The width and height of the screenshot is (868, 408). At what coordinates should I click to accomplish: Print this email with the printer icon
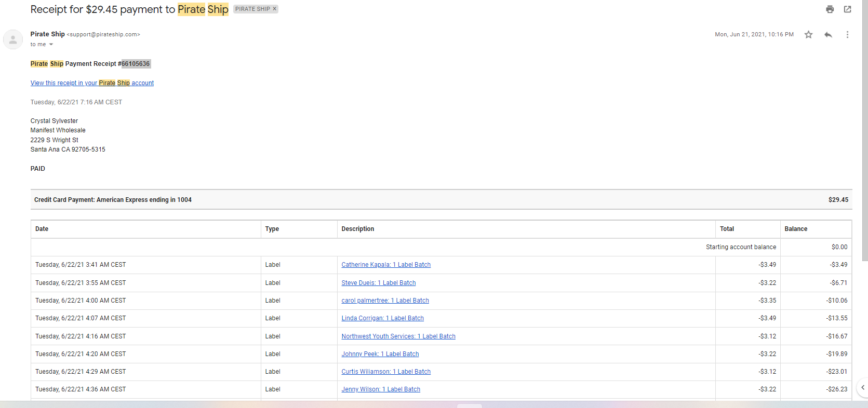click(830, 9)
